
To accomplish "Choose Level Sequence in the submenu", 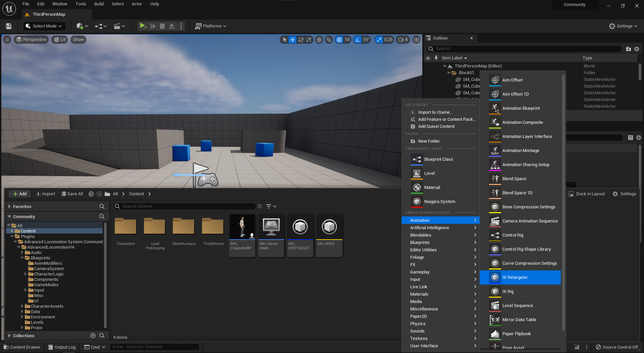I will (520, 306).
